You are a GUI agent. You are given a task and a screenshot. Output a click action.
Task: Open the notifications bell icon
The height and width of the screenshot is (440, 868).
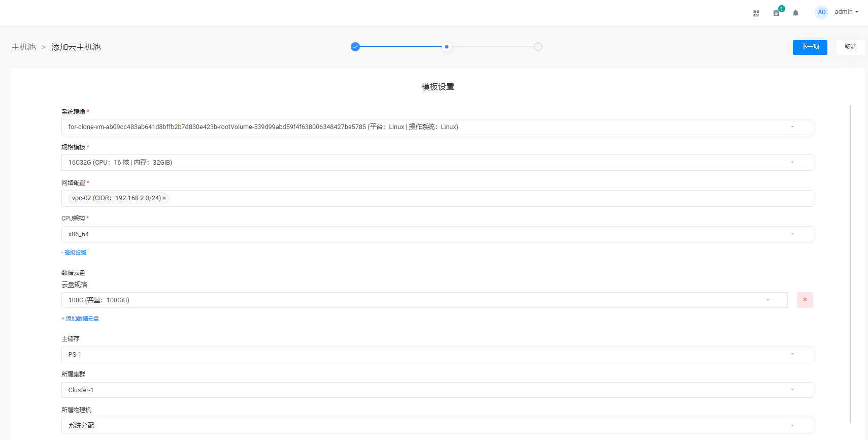tap(795, 13)
